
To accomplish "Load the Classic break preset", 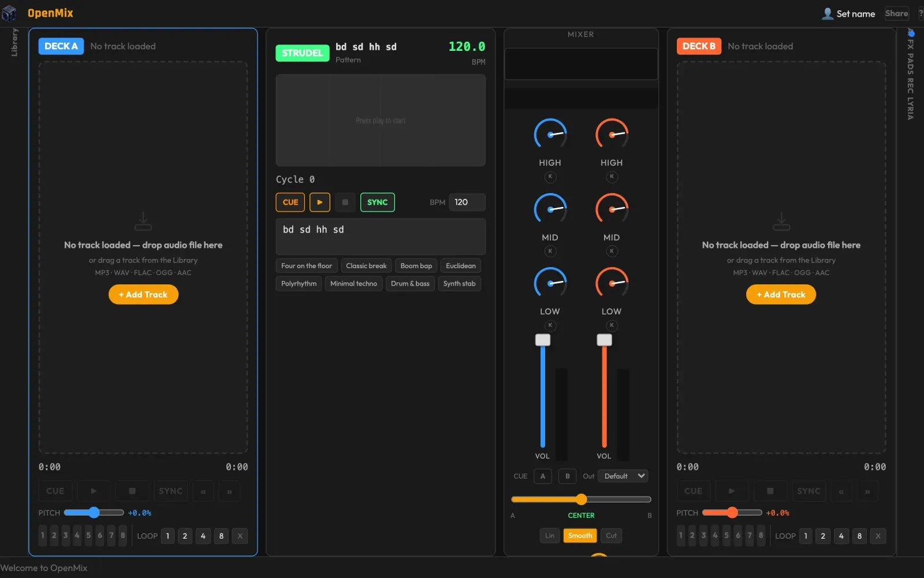I will coord(366,266).
